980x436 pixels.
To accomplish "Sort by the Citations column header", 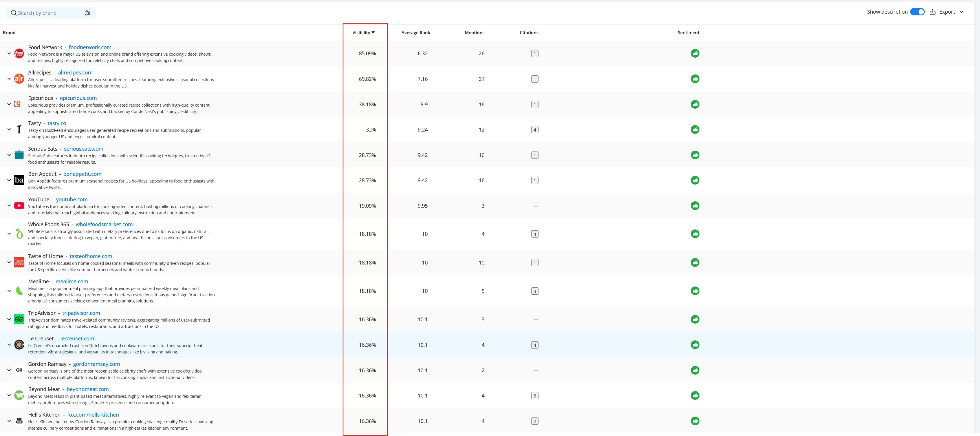I will pos(529,32).
